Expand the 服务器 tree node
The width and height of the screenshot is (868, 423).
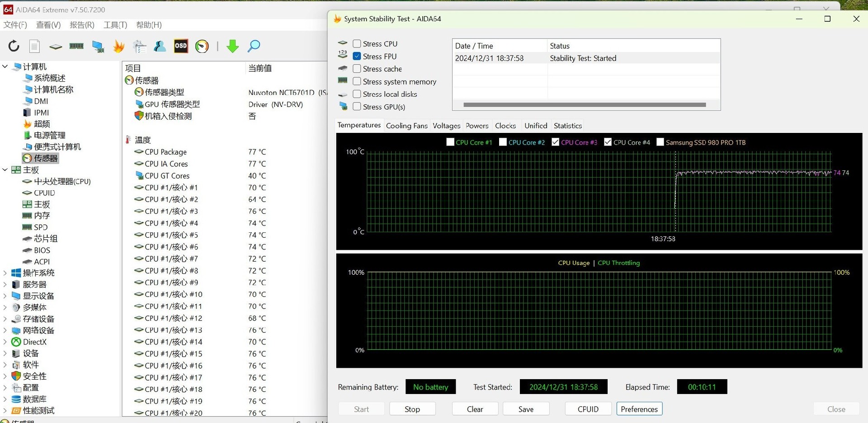(x=5, y=285)
